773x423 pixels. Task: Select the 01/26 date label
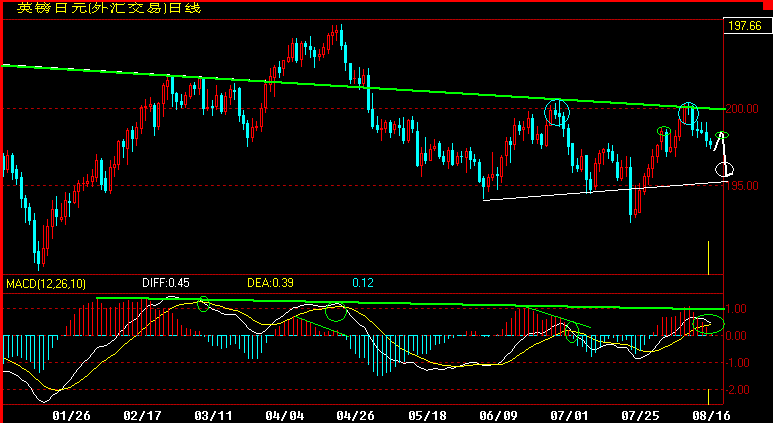[x=69, y=416]
